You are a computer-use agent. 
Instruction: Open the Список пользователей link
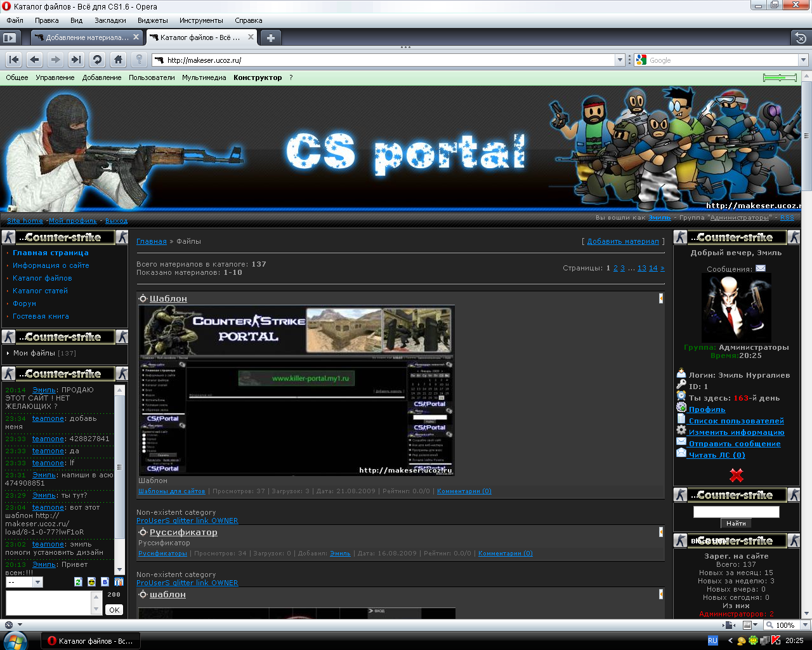click(x=736, y=421)
